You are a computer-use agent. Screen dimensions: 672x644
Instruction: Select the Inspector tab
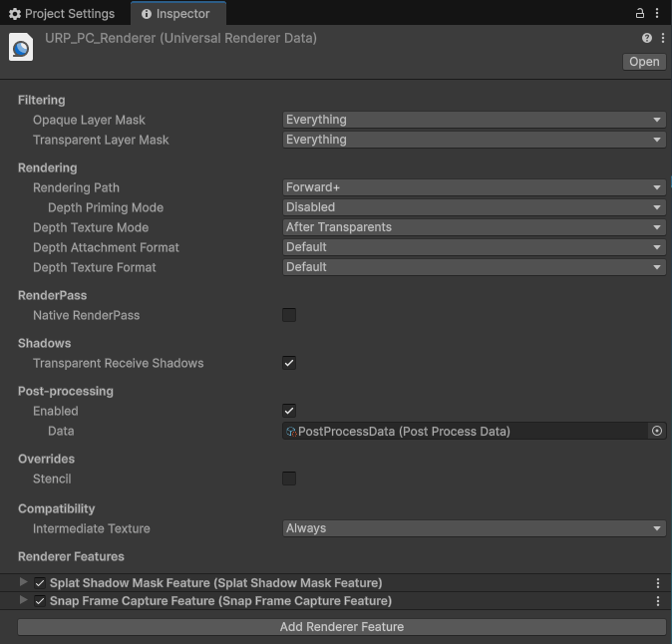(178, 14)
